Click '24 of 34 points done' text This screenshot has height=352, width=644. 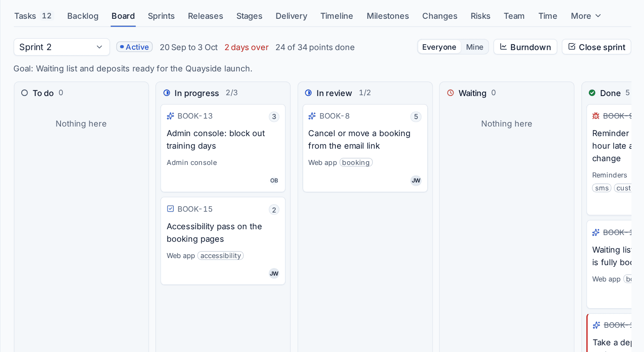[315, 47]
